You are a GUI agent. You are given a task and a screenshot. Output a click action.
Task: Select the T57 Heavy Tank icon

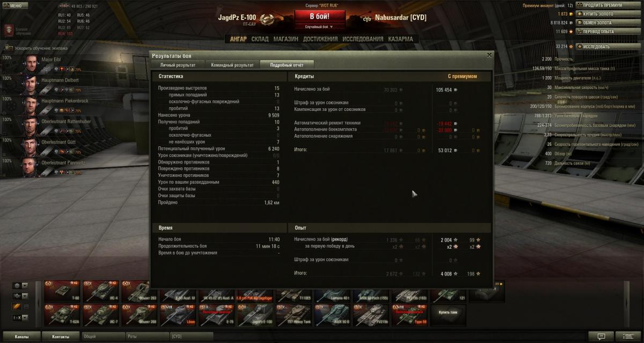[x=294, y=316]
